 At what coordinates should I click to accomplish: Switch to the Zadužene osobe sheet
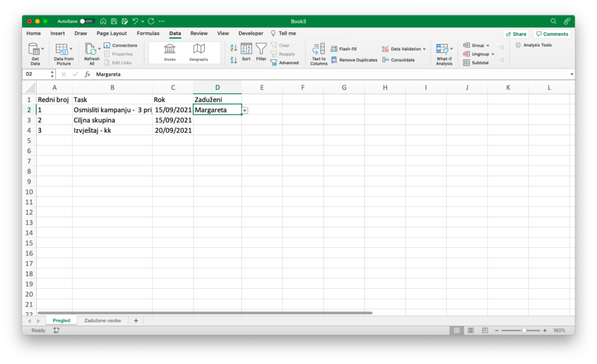[x=103, y=320]
